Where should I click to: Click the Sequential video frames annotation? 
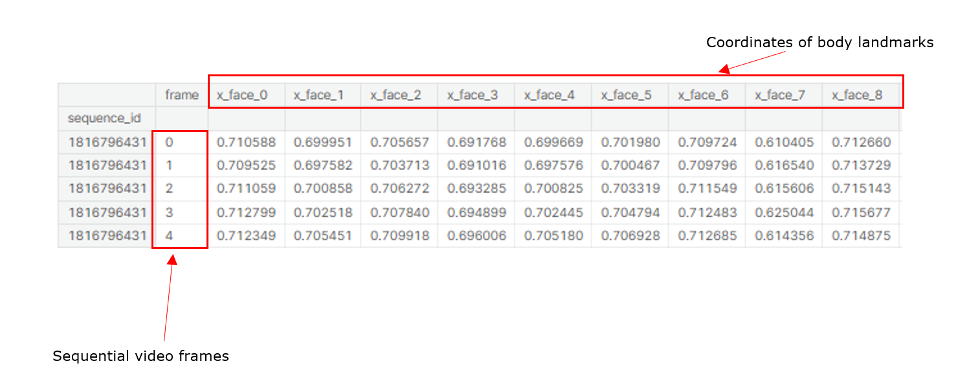coord(140,355)
